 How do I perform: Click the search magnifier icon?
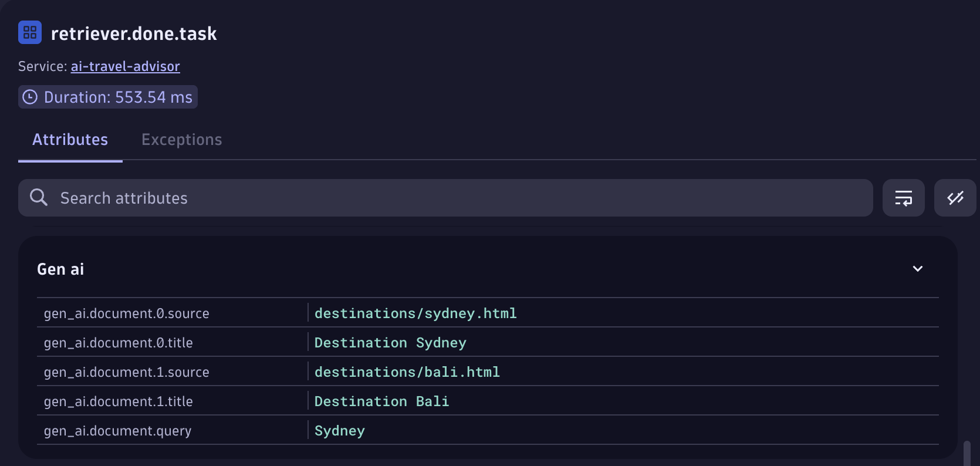[39, 197]
